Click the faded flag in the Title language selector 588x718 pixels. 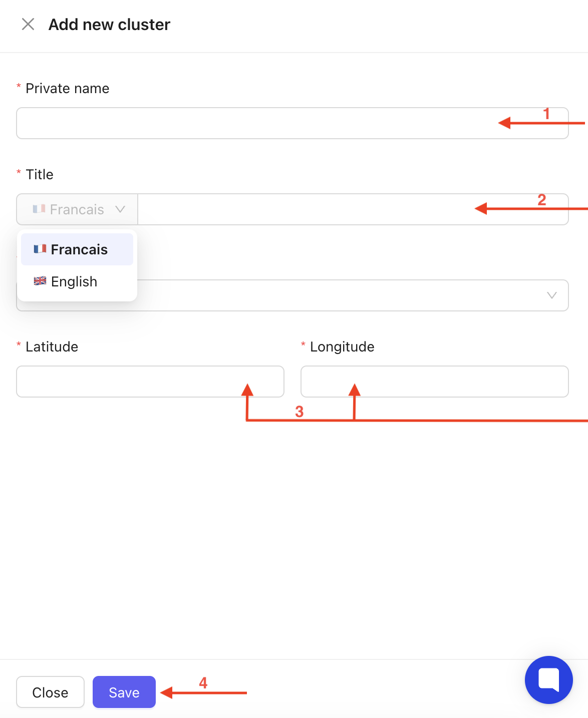tap(39, 209)
